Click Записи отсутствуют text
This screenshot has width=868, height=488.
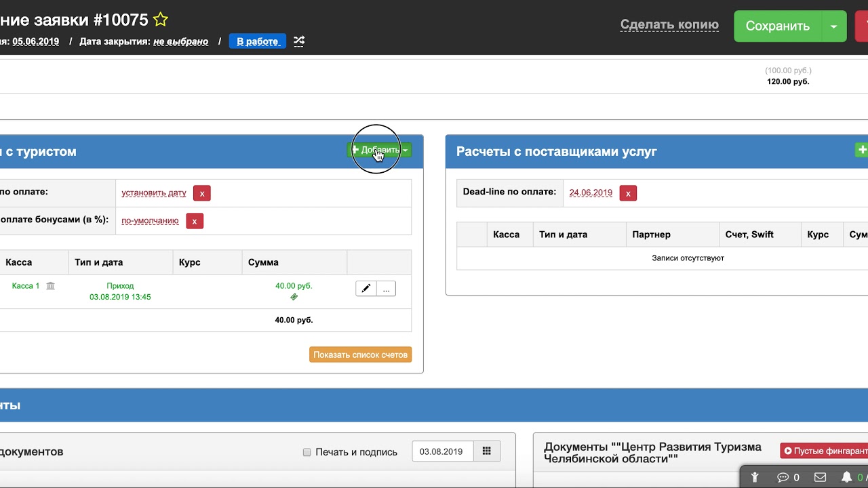[x=688, y=258]
